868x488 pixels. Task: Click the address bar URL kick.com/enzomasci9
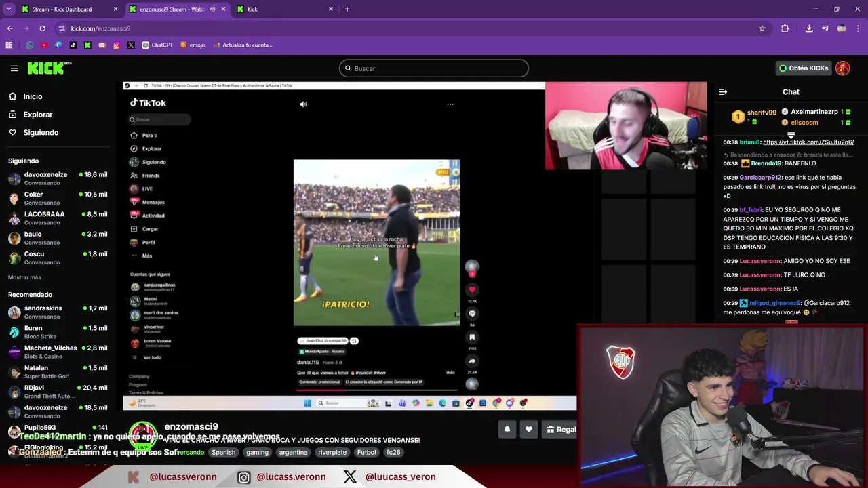pos(100,28)
